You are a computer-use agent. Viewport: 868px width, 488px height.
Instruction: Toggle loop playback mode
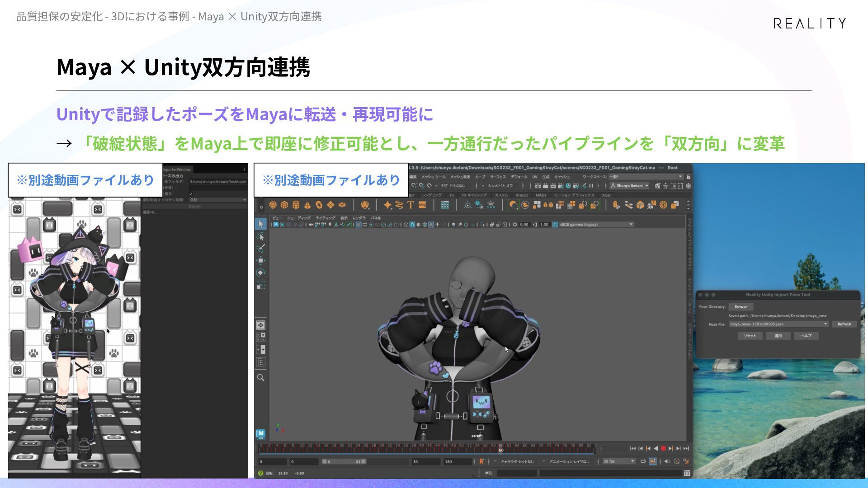point(643,461)
